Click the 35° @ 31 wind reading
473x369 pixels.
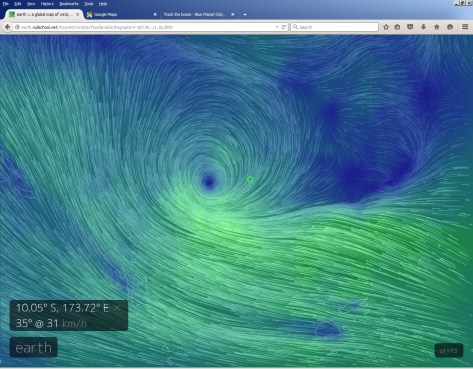[37, 323]
